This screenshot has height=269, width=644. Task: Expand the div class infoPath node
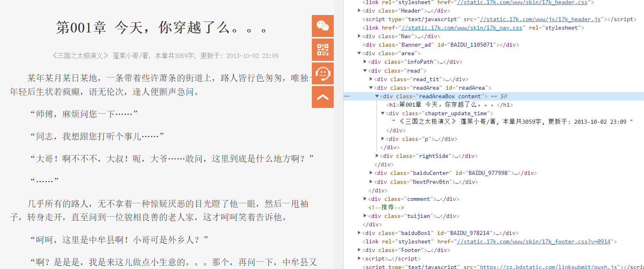click(x=365, y=62)
